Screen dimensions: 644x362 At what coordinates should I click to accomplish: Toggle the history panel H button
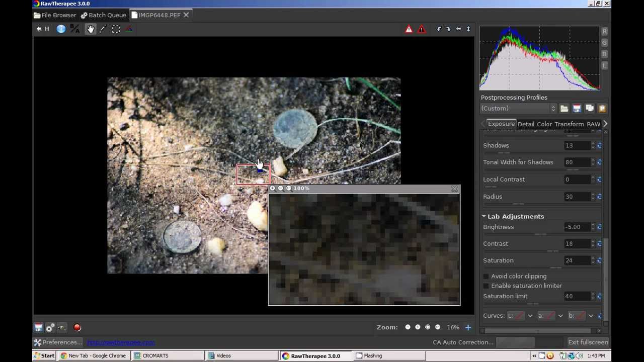point(43,29)
